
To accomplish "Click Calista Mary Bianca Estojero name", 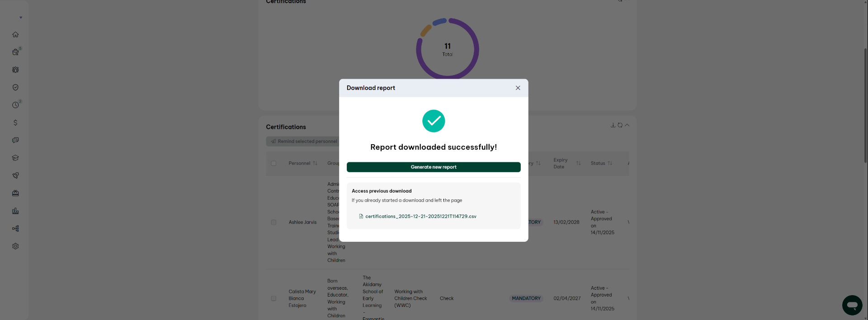I will 302,298.
